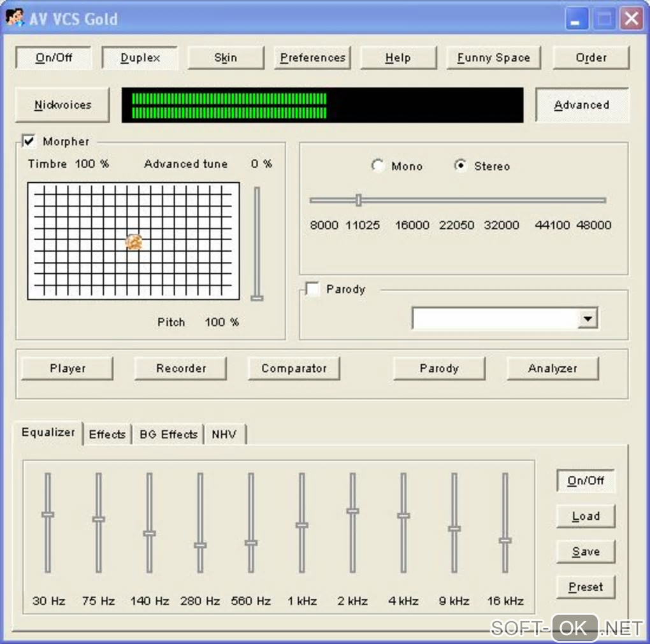
Task: Open the Analyzer module
Action: (553, 368)
